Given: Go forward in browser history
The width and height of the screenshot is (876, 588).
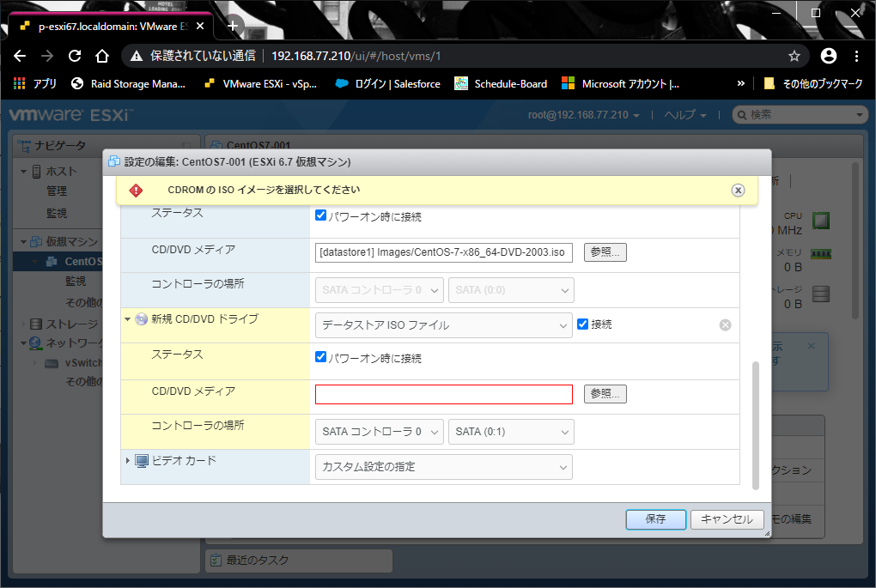Looking at the screenshot, I should (x=47, y=56).
